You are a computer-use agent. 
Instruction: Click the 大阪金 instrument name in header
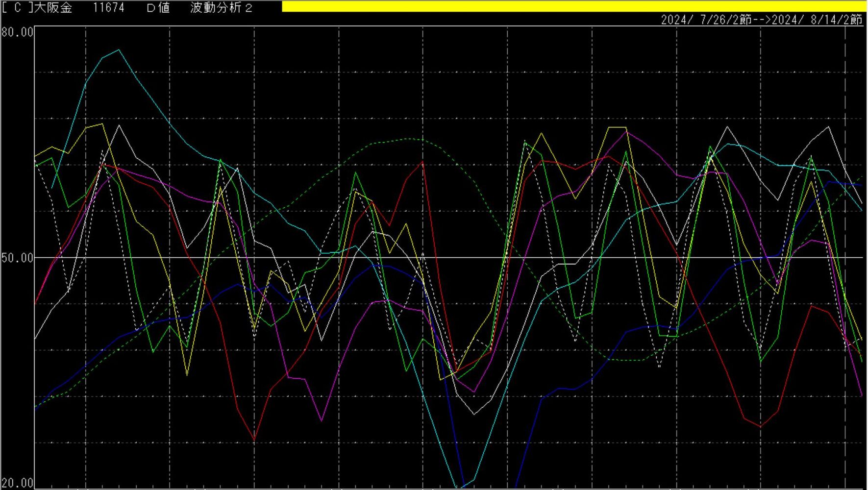coord(53,8)
